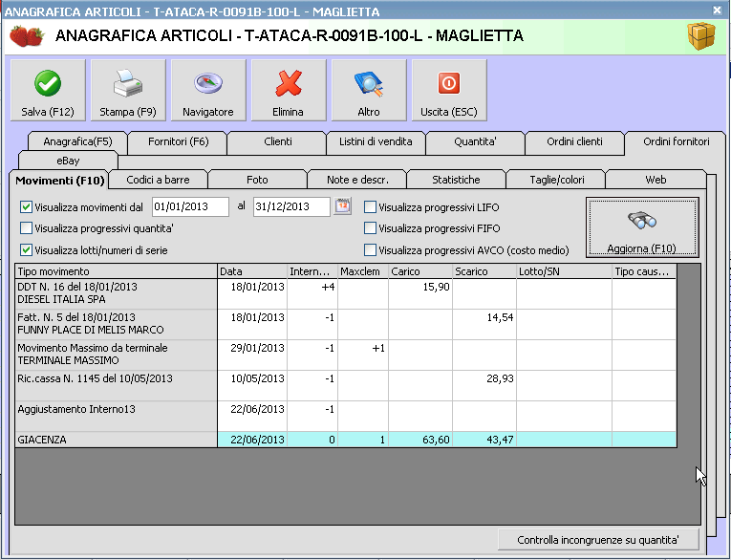Click the green Salva (F12) checkmark icon
The width and height of the screenshot is (731, 560).
tap(47, 84)
